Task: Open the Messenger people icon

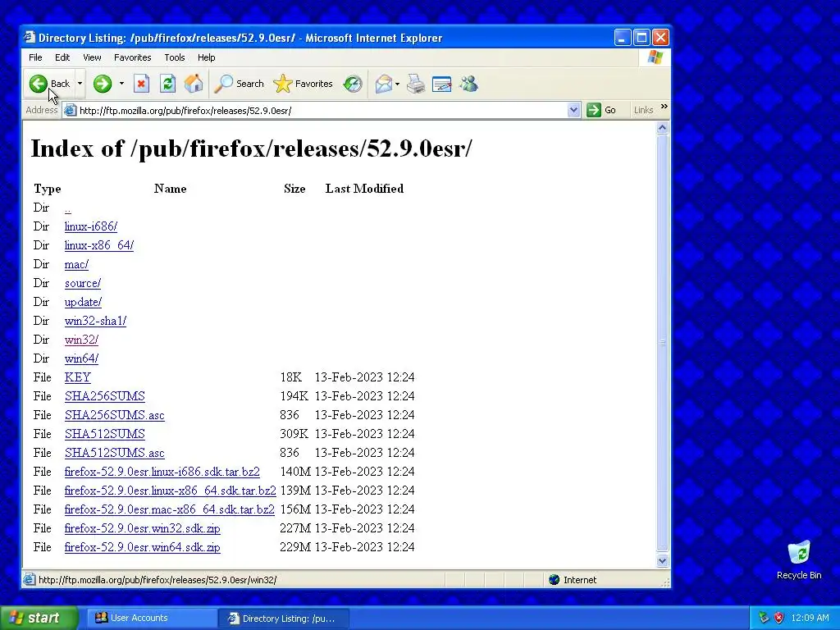Action: [x=468, y=84]
